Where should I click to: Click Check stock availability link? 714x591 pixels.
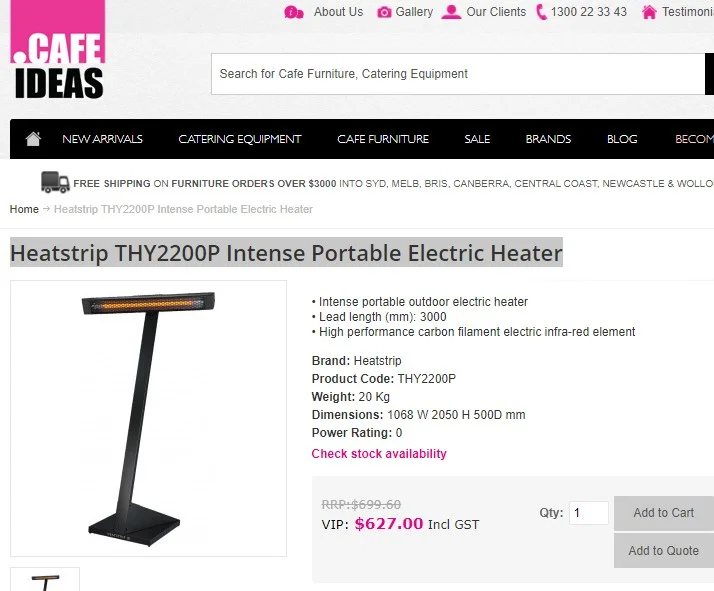coord(379,454)
